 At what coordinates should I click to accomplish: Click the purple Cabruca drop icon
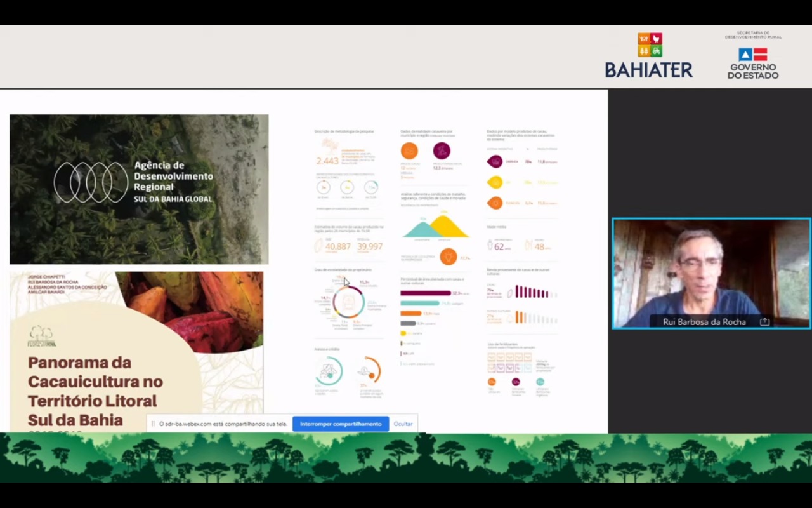(x=494, y=162)
